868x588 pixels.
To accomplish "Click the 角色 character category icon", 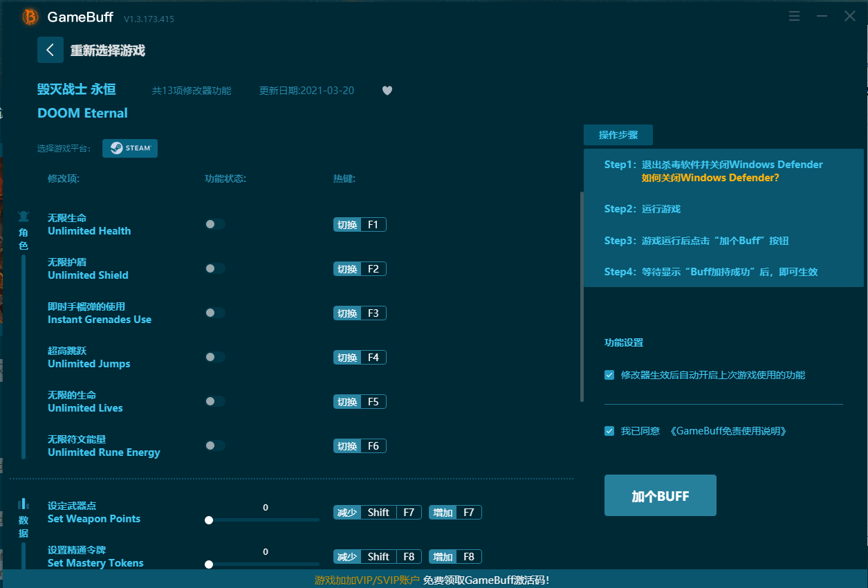I will coord(24,216).
